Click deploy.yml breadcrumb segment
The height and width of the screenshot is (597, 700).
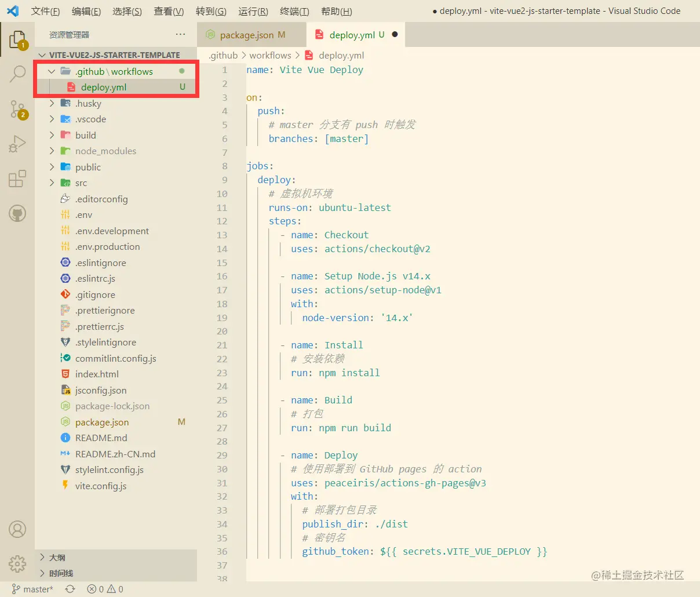point(341,55)
